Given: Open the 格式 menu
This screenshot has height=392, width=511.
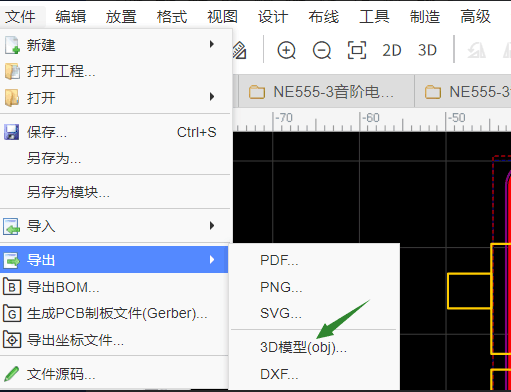Looking at the screenshot, I should (172, 16).
